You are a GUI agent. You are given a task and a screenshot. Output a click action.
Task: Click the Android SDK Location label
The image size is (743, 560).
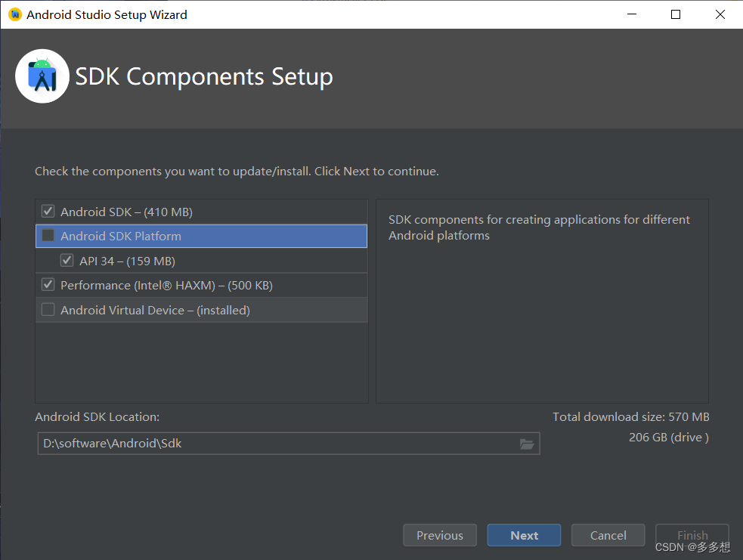click(x=98, y=417)
